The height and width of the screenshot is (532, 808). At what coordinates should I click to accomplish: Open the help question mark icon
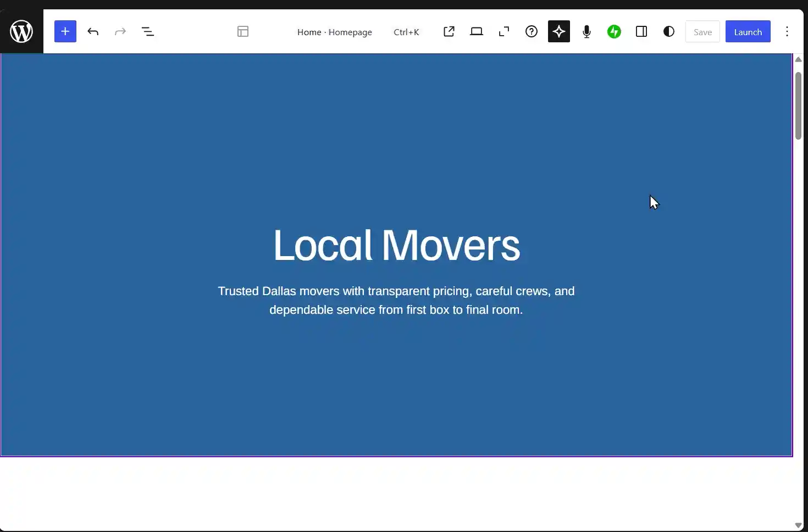[532, 31]
